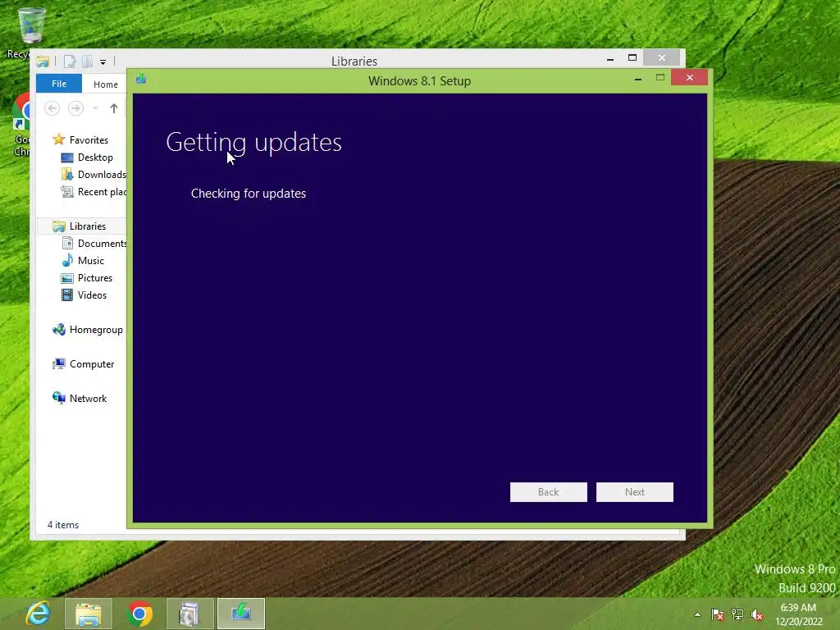Open File Explorer from the taskbar

[x=89, y=614]
